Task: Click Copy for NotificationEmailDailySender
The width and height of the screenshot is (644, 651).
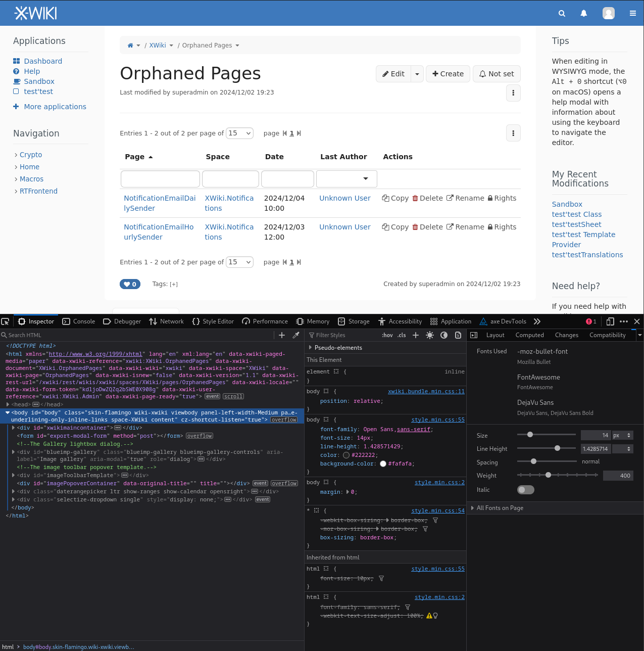Action: click(x=395, y=198)
